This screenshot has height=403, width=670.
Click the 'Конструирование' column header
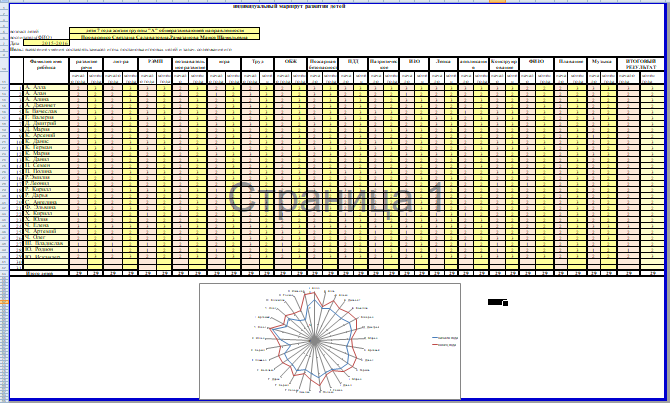click(x=503, y=63)
